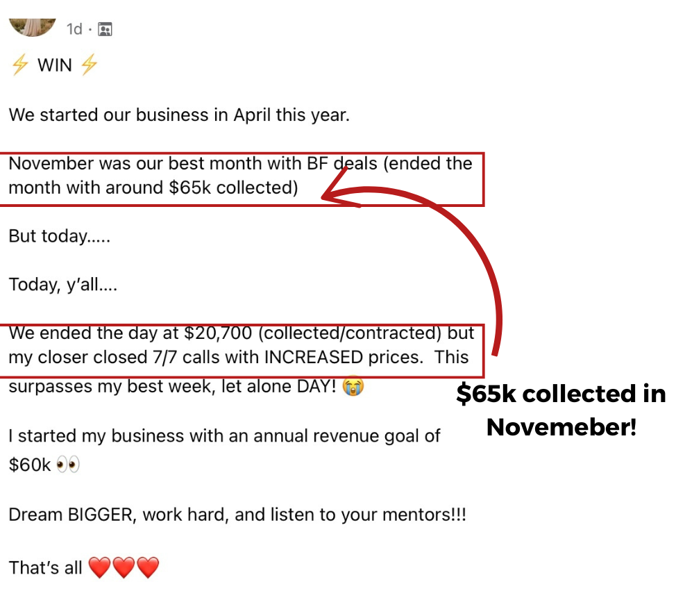Click the '$65k collected in Novemeber!' caption
This screenshot has width=676, height=616.
point(561,410)
